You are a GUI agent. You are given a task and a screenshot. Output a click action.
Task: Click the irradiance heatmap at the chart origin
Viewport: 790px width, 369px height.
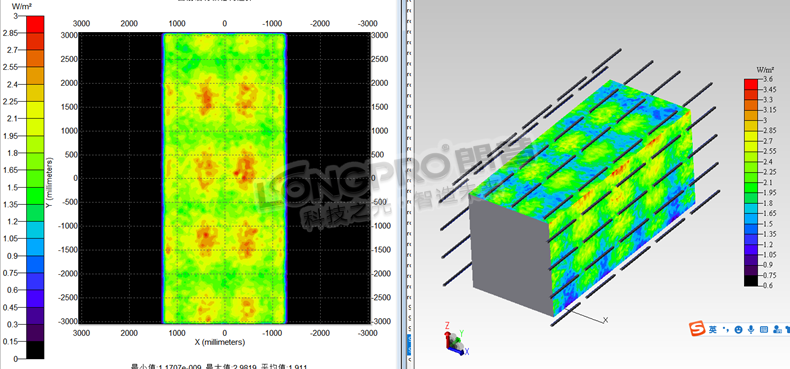pyautogui.click(x=225, y=178)
